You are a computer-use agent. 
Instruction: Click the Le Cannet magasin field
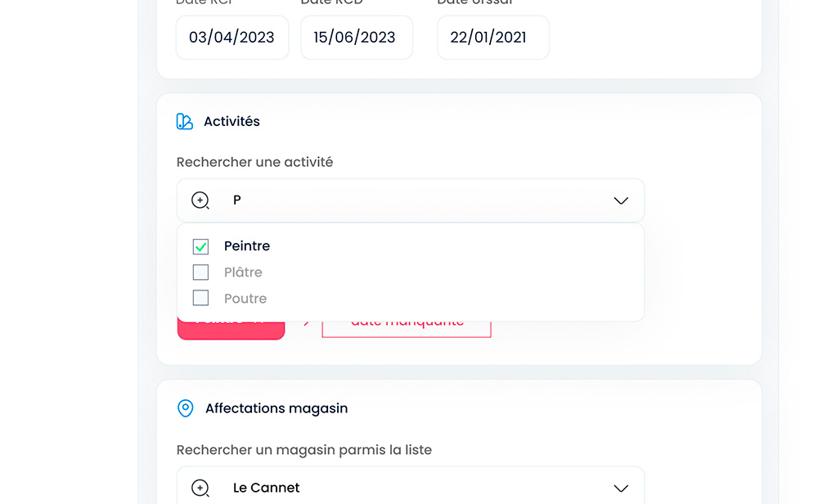(409, 488)
